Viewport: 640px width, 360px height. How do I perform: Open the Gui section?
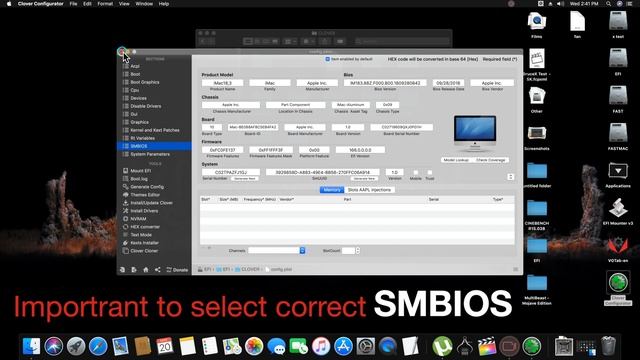pos(134,114)
